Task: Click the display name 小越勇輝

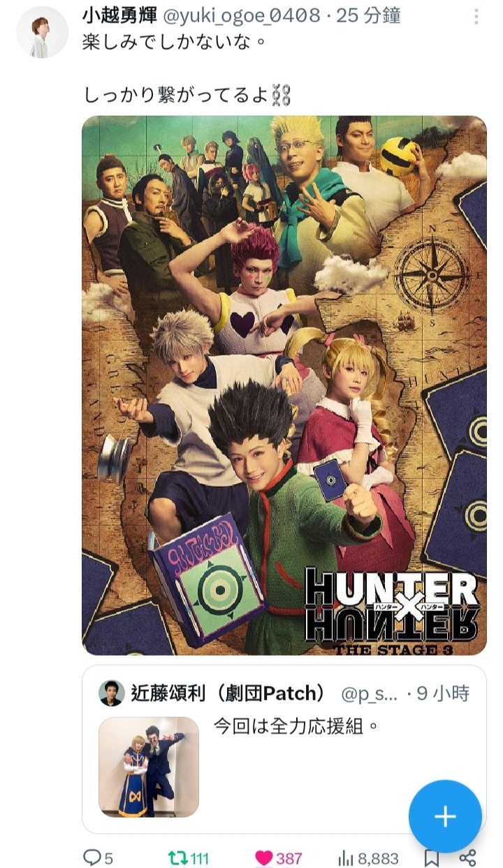Action: (x=119, y=16)
